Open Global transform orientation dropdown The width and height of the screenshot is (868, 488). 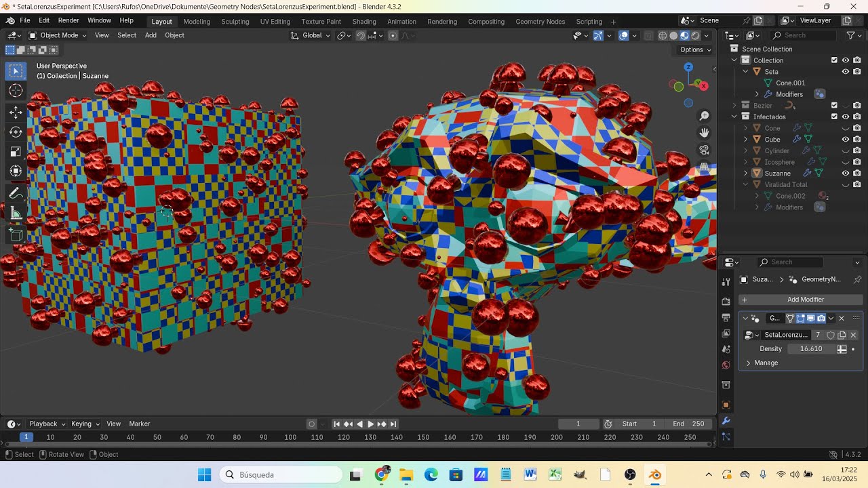pyautogui.click(x=310, y=35)
